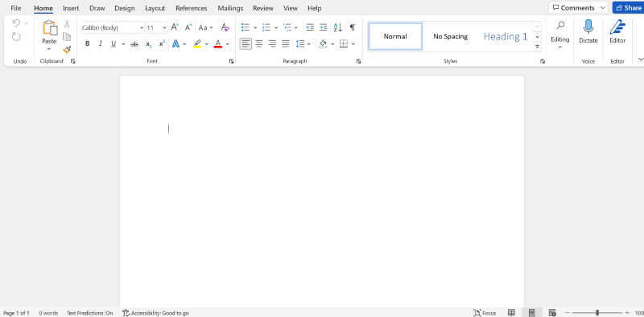The image size is (644, 317).
Task: Enable center text alignment
Action: [x=258, y=43]
